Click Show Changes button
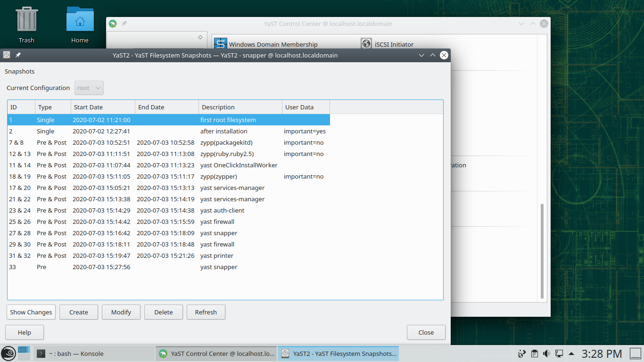This screenshot has width=644, height=362. pyautogui.click(x=31, y=312)
